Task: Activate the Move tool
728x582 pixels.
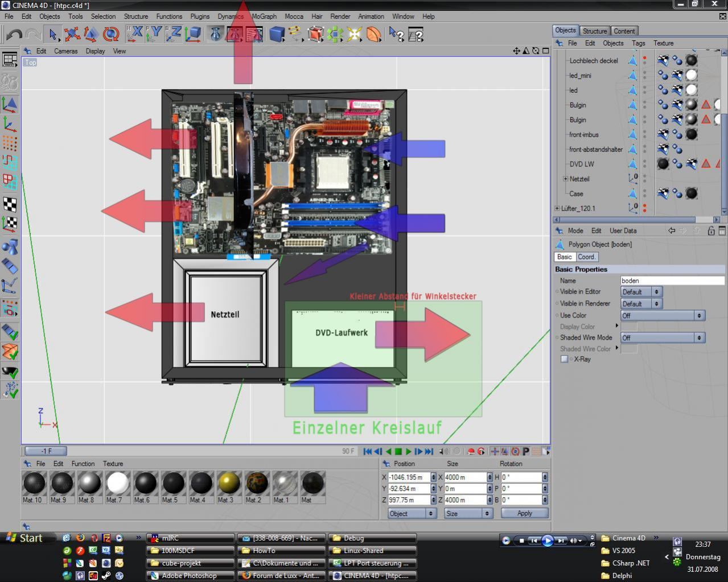Action: pyautogui.click(x=72, y=34)
